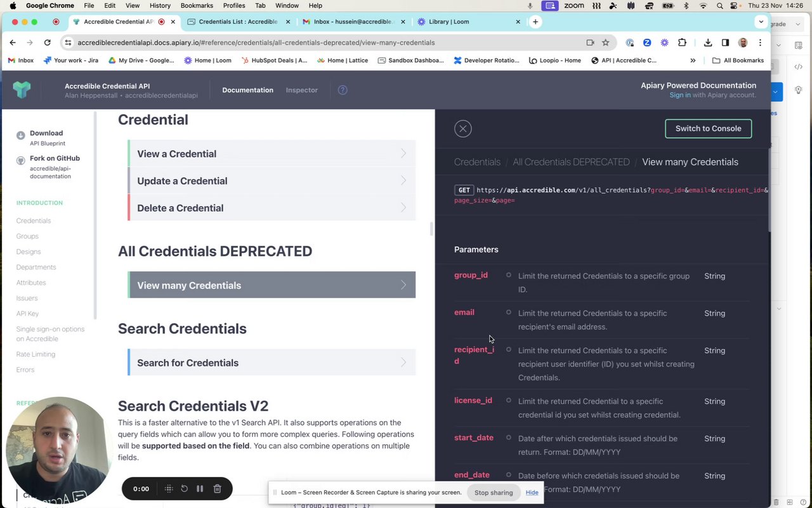812x508 pixels.
Task: Expand Update a Credential endpoint
Action: pos(272,181)
